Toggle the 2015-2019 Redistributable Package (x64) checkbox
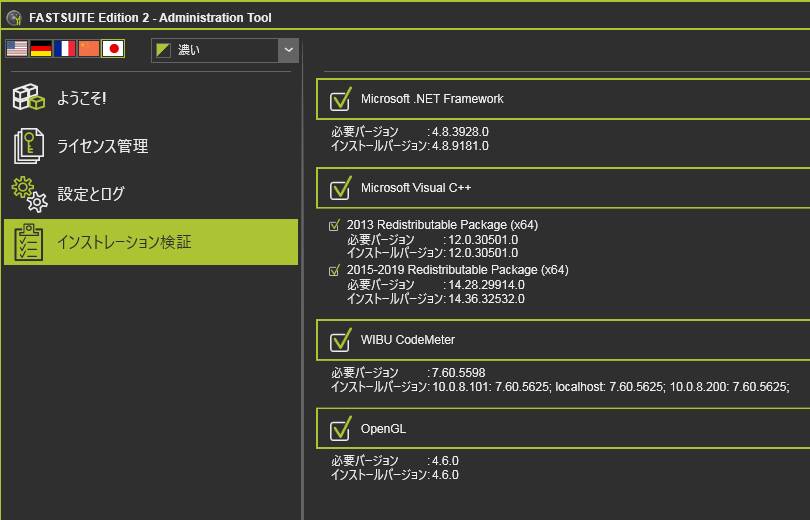This screenshot has width=810, height=520. tap(334, 270)
